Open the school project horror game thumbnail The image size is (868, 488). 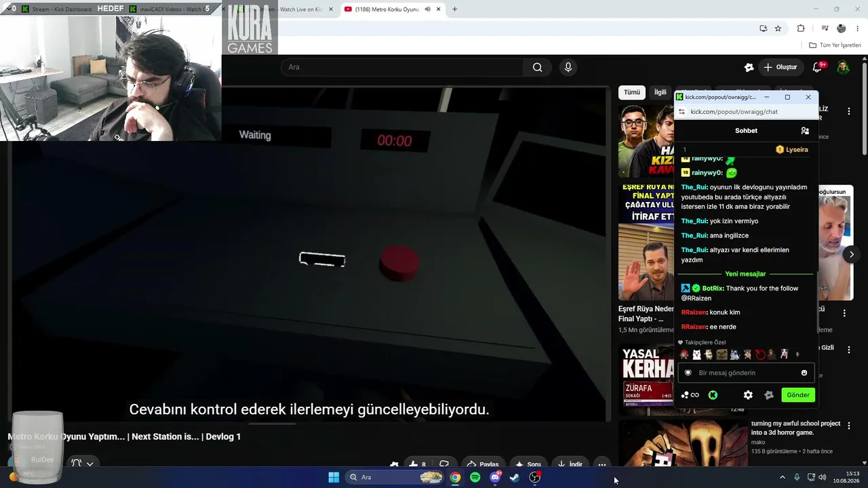click(682, 444)
